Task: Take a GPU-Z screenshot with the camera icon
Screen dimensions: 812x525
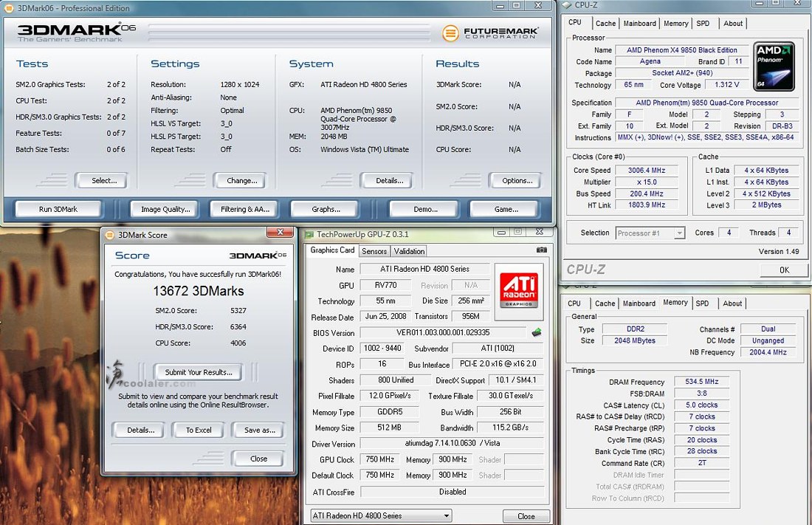Action: point(542,250)
